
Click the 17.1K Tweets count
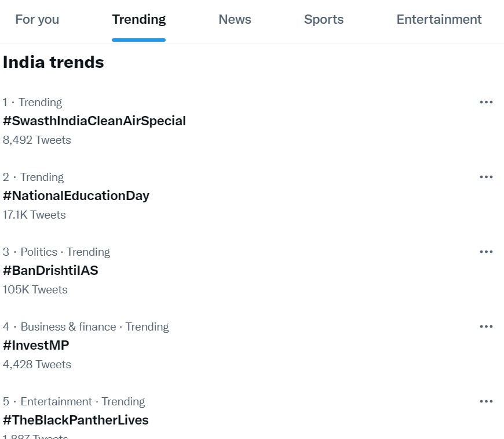34,215
